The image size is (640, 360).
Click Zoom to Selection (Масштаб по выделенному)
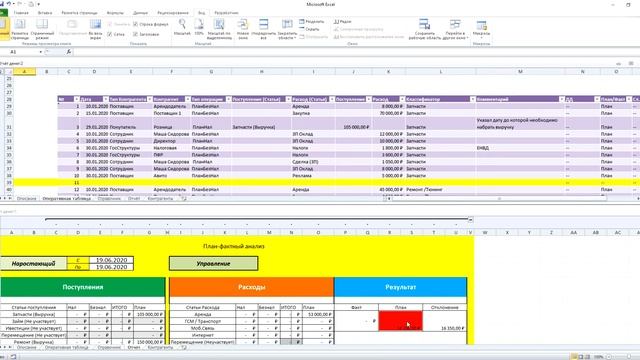pyautogui.click(x=219, y=29)
